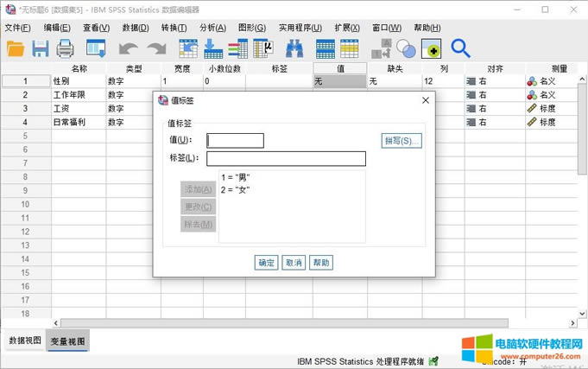The image size is (588, 369).
Task: Click the vertical scrollbar down arrow
Action: (x=582, y=314)
